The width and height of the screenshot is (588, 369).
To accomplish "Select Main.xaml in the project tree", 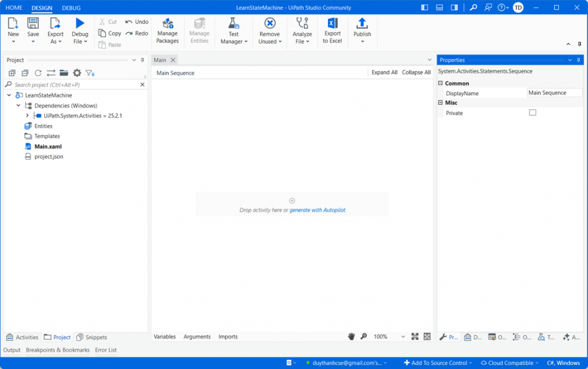I will pos(48,146).
